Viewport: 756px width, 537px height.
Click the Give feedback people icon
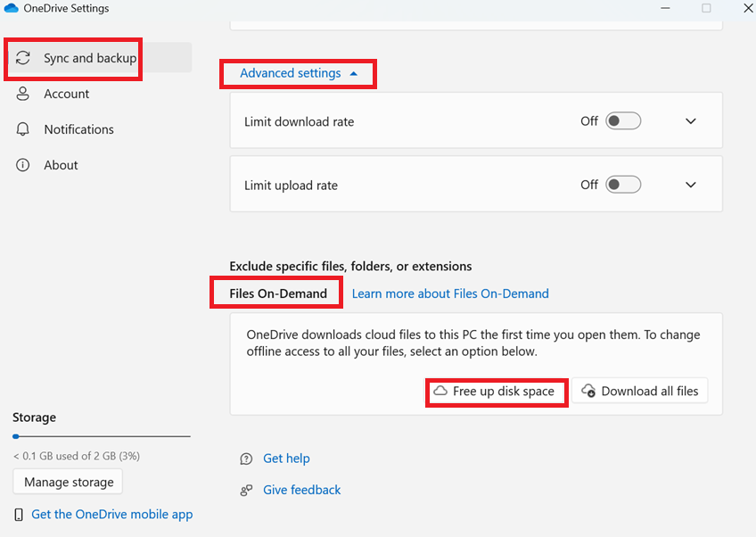(x=246, y=491)
